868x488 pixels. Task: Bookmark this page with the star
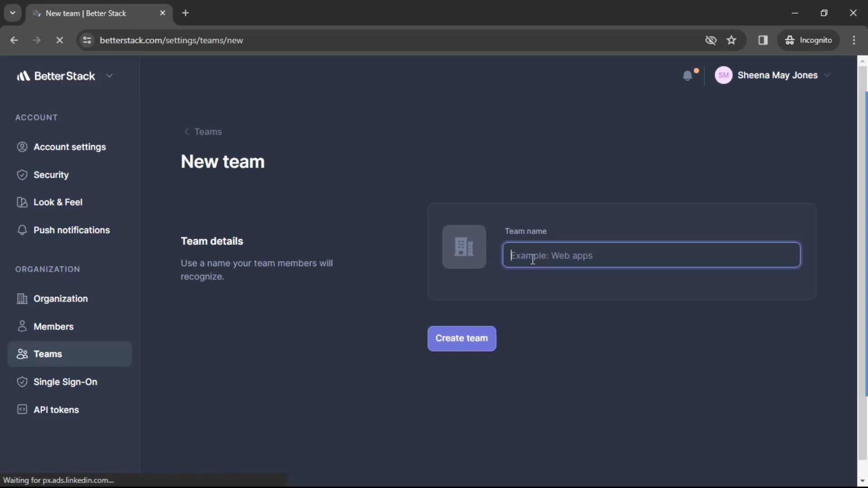point(731,40)
